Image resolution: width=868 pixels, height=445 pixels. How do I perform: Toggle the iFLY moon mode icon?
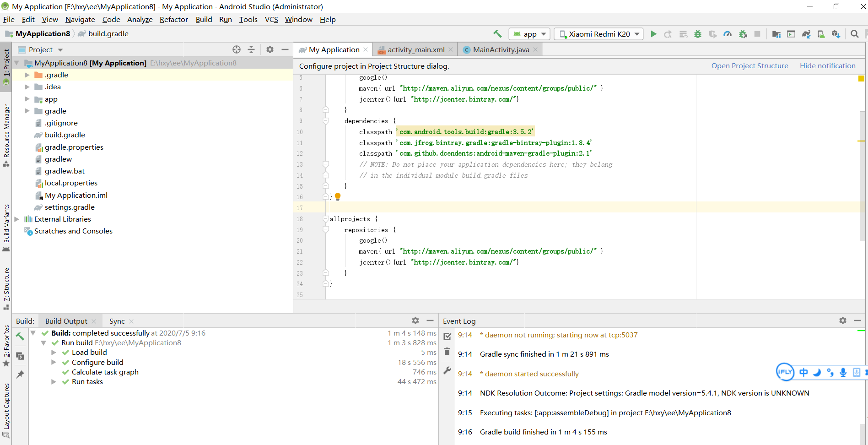pyautogui.click(x=817, y=372)
